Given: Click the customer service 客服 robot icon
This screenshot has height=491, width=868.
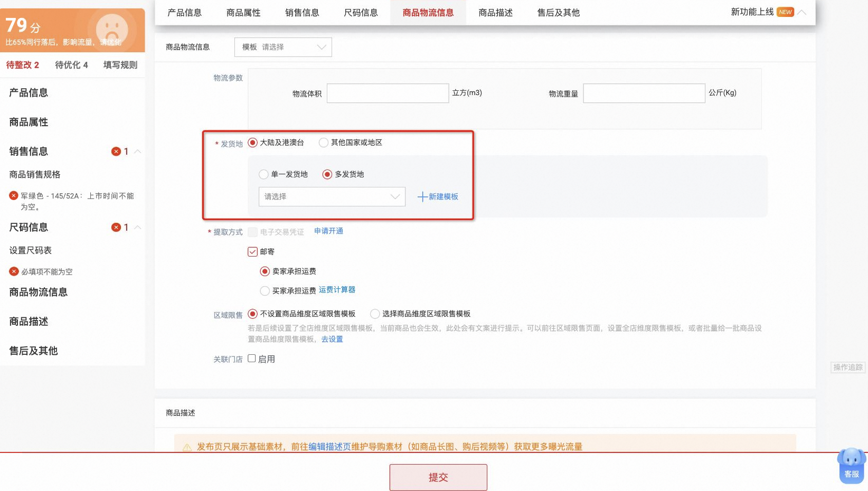Looking at the screenshot, I should point(851,465).
